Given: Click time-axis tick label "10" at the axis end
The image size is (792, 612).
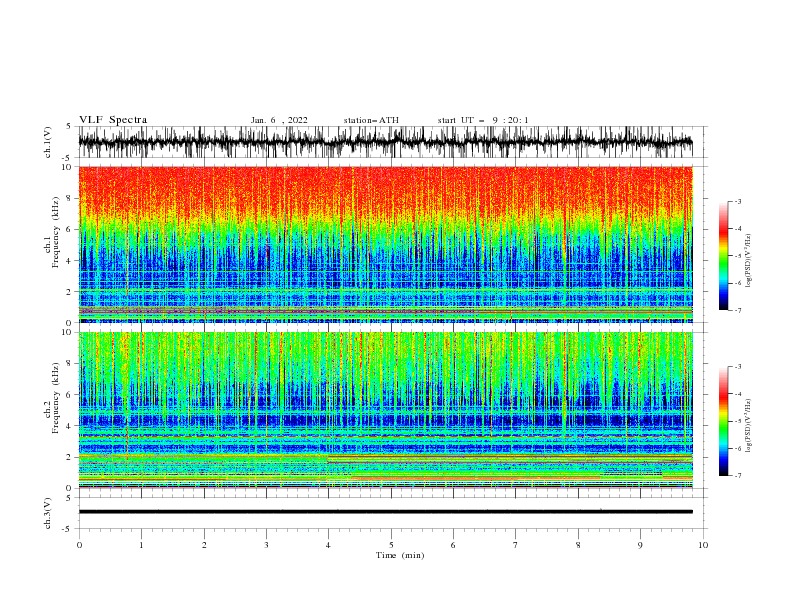Looking at the screenshot, I should pyautogui.click(x=703, y=545).
